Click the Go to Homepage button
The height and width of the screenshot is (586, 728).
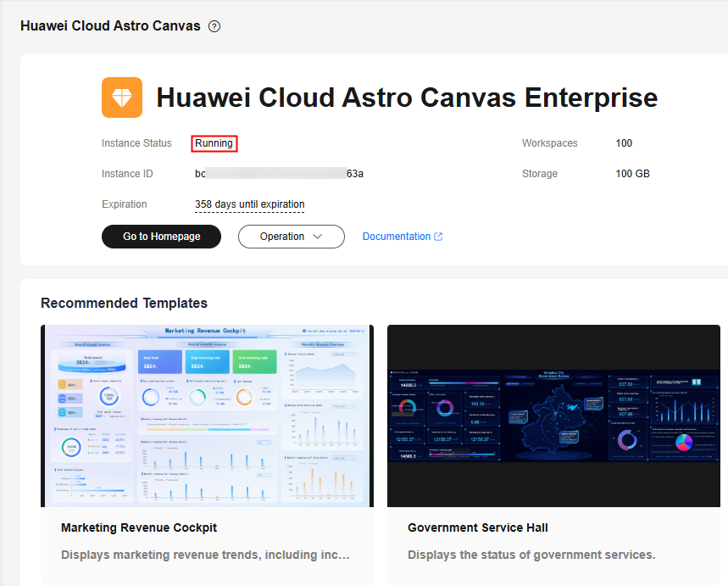coord(162,237)
